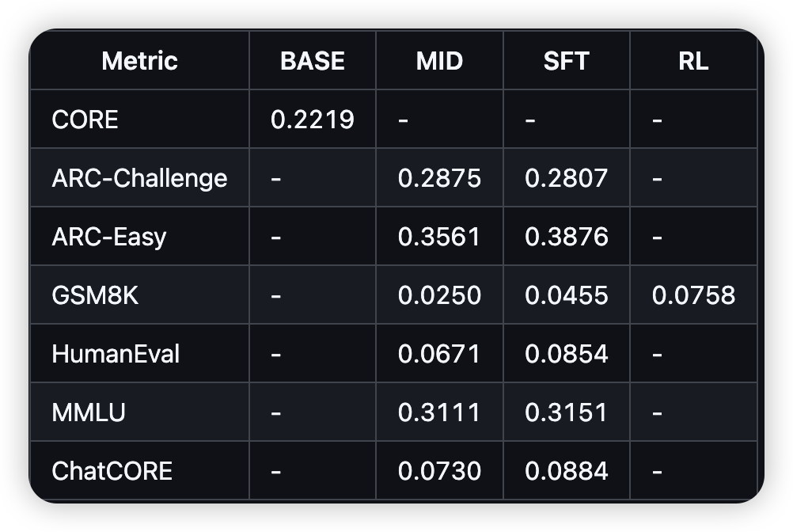
Task: Click the MMLU MID value 0.3111
Action: 439,412
